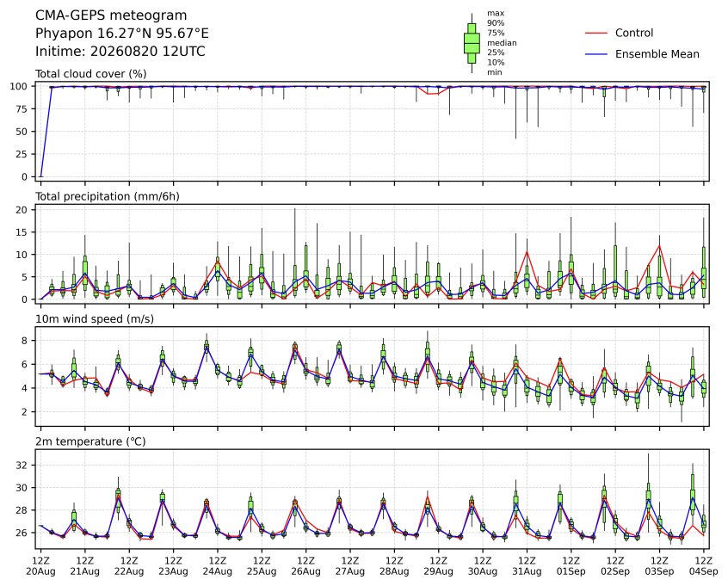
Task: Click the 'max' legend label
Action: click(496, 14)
